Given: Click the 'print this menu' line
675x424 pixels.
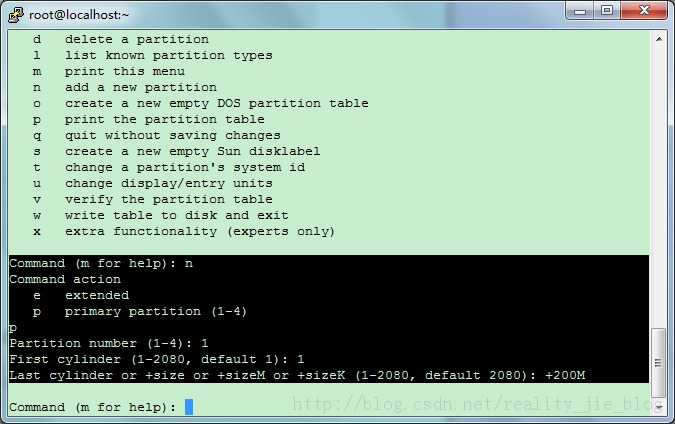Looking at the screenshot, I should [124, 71].
